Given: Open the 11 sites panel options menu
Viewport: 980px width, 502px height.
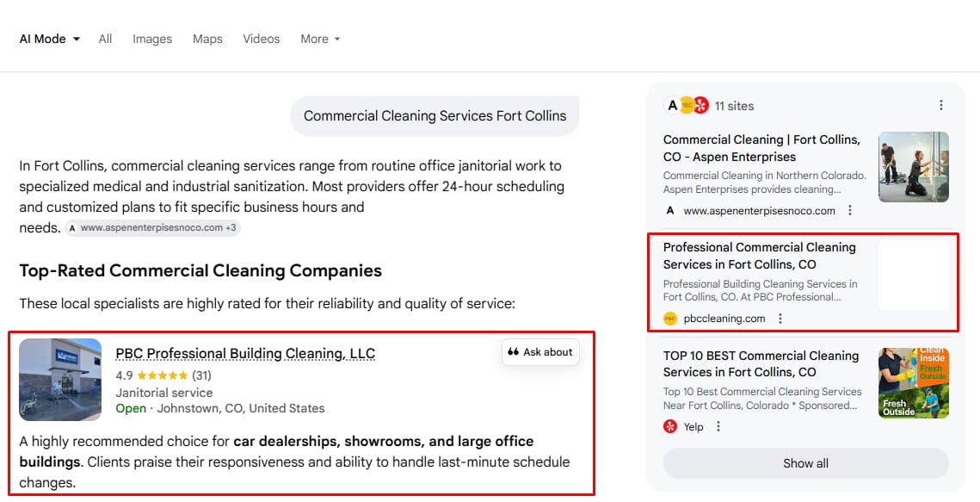Looking at the screenshot, I should (x=940, y=105).
